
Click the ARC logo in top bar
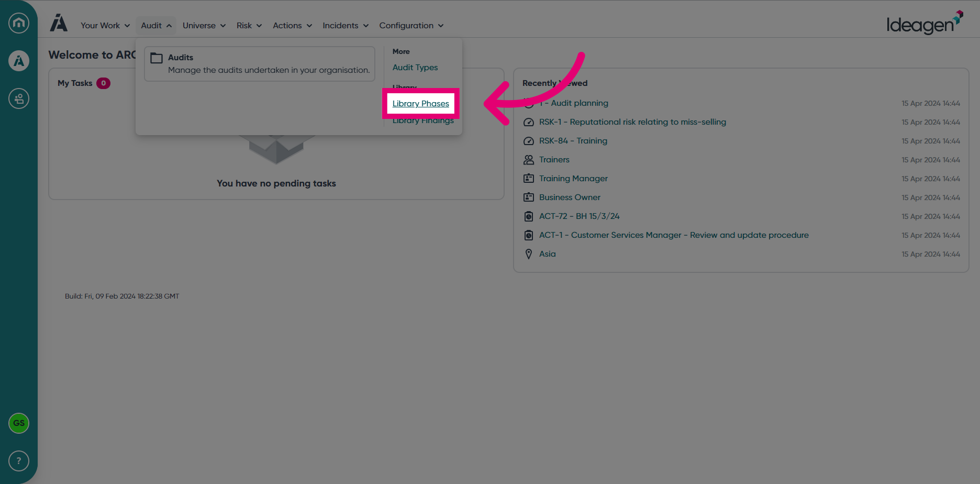click(59, 23)
